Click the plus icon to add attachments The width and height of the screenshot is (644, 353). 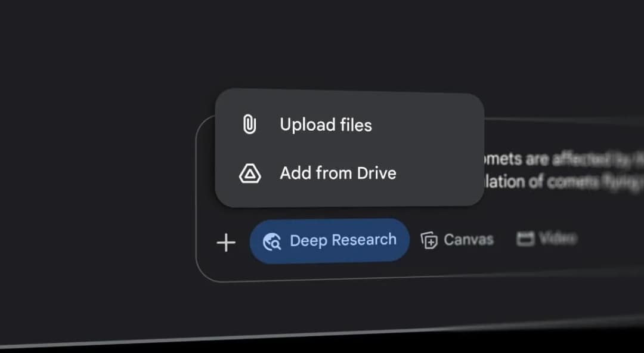226,243
